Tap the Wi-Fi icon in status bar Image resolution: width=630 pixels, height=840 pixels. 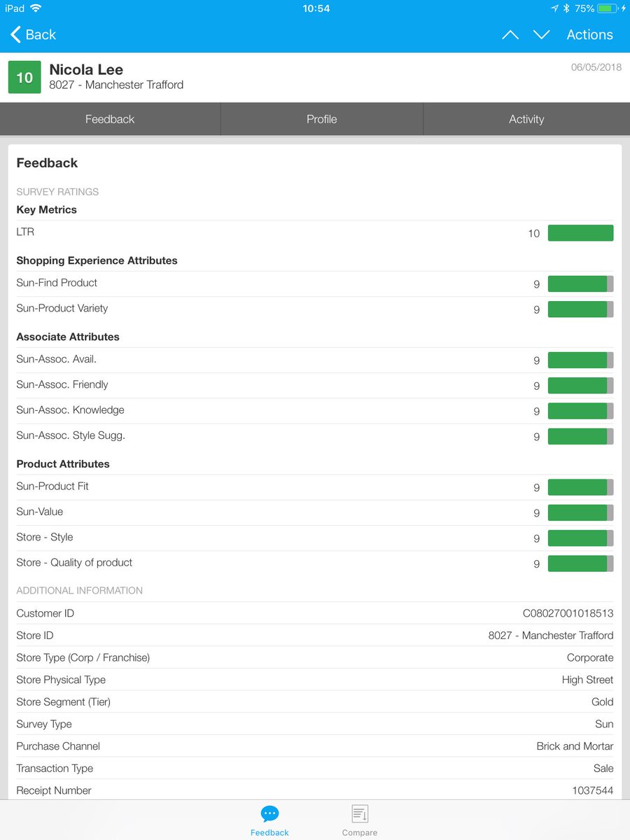click(x=36, y=8)
